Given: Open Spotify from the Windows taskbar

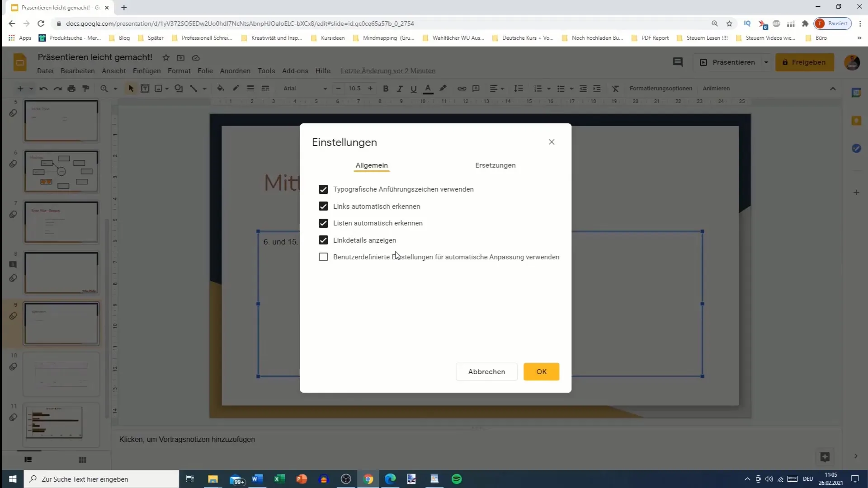Looking at the screenshot, I should pos(457,479).
